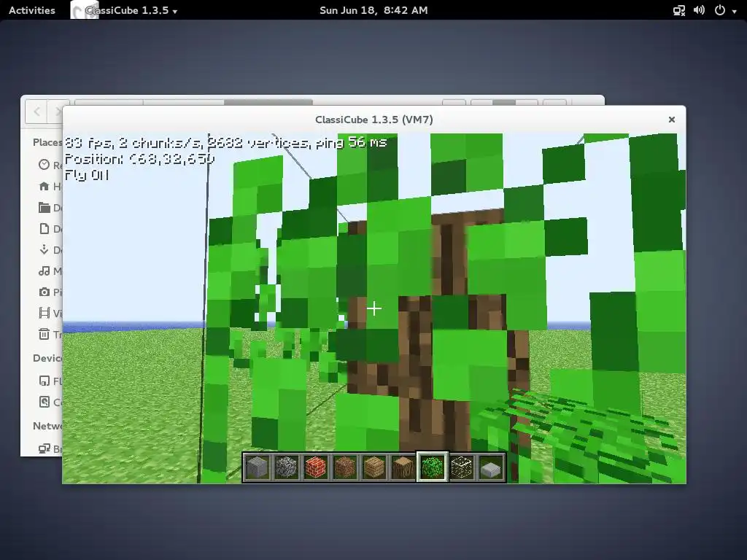The width and height of the screenshot is (747, 560).
Task: Click the 'Position: (68,32,65)' text
Action: point(139,159)
